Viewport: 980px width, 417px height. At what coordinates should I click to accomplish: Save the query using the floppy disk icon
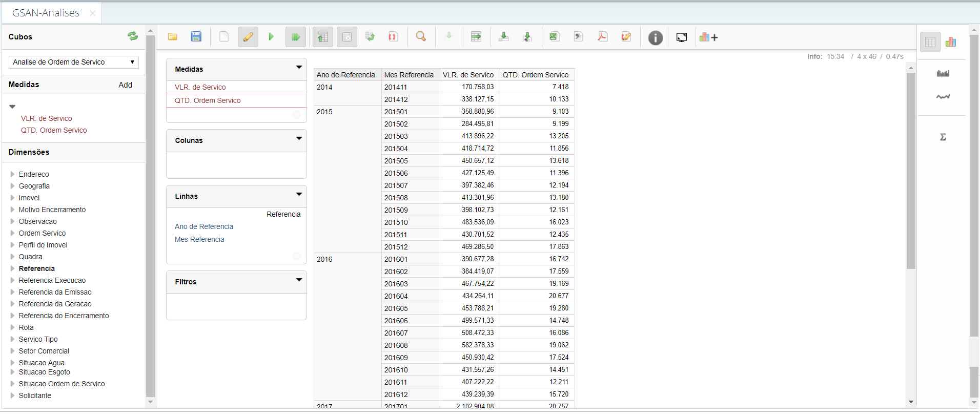196,37
